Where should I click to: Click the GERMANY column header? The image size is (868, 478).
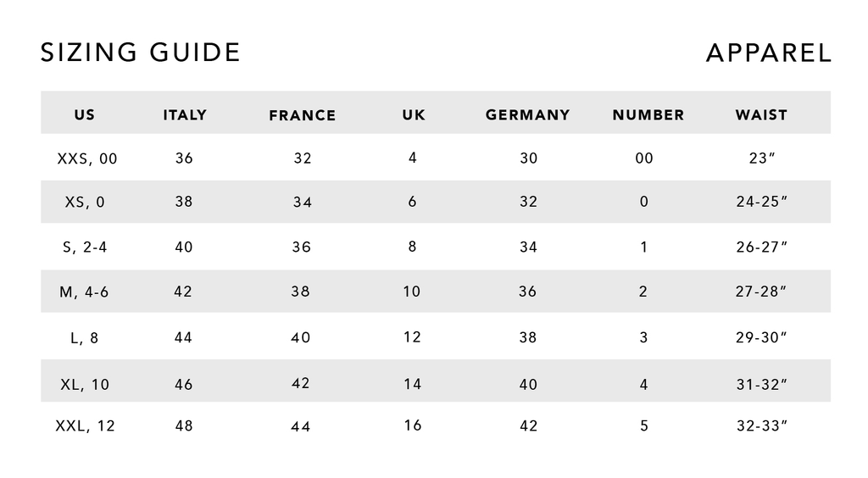527,114
